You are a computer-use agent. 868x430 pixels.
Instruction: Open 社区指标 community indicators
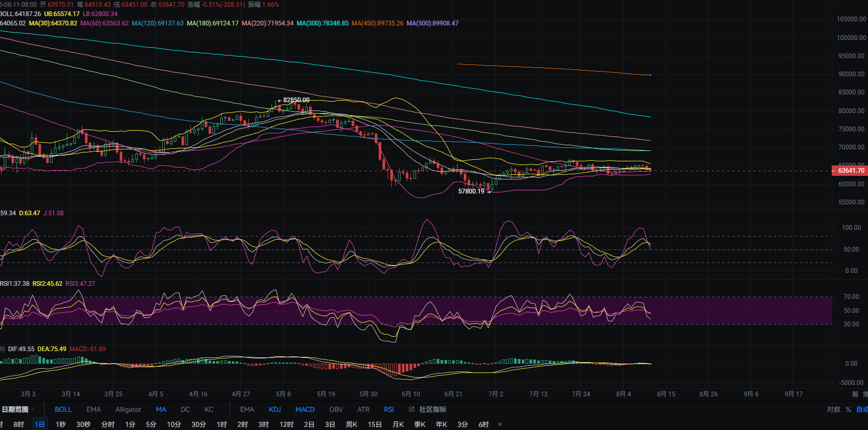pyautogui.click(x=433, y=409)
